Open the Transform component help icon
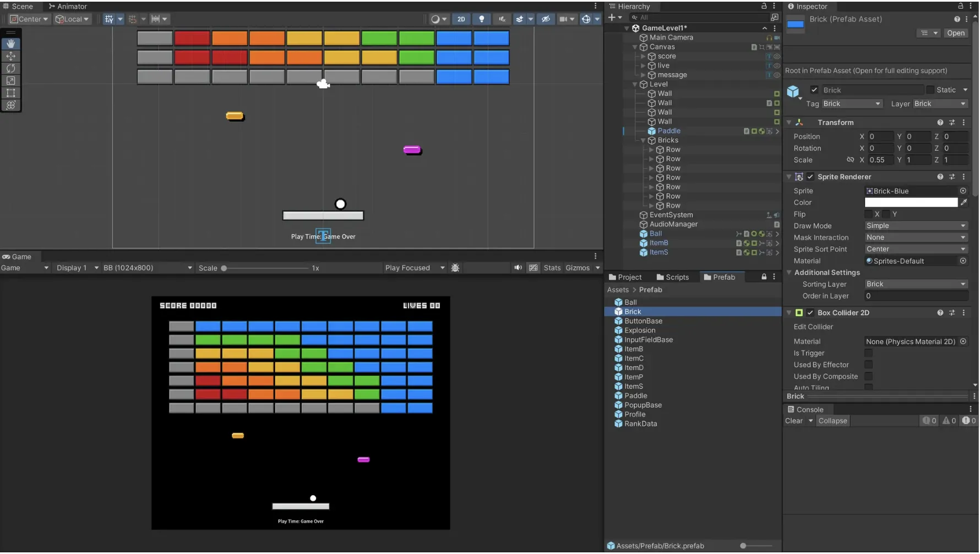 pos(940,122)
